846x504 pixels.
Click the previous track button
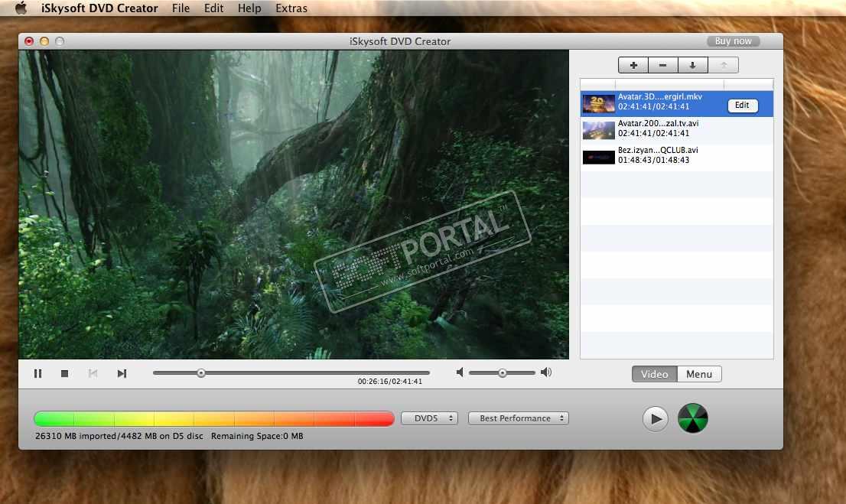coord(93,373)
